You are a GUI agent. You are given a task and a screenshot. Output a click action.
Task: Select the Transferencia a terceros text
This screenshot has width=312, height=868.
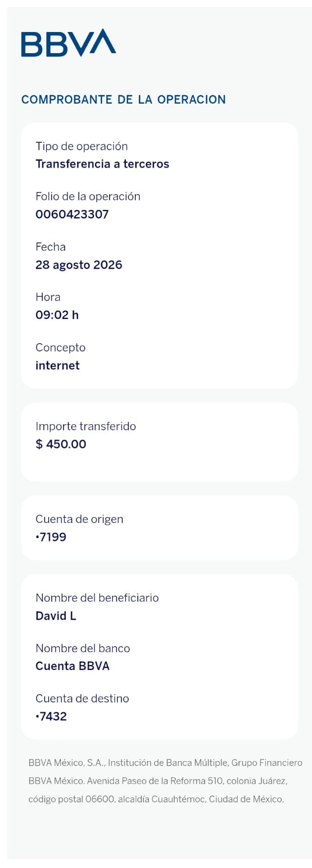point(103,164)
